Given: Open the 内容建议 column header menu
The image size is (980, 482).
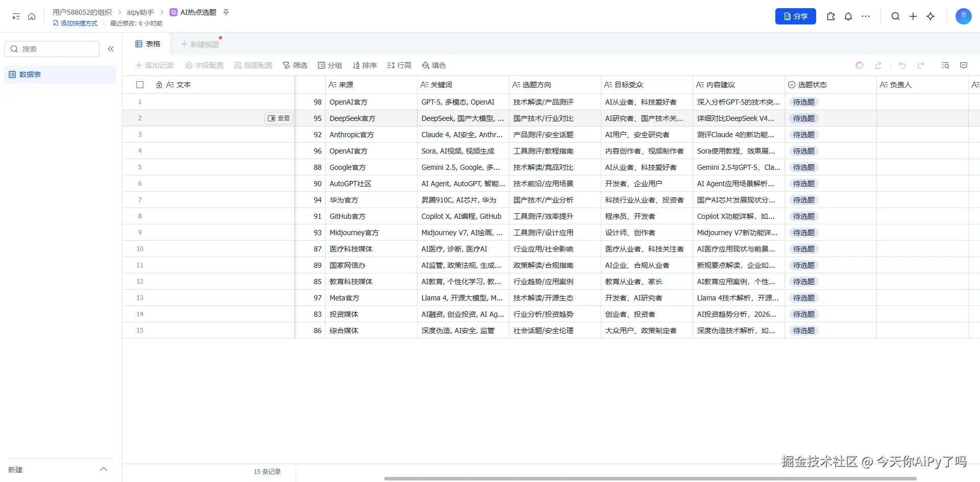Looking at the screenshot, I should coord(739,85).
